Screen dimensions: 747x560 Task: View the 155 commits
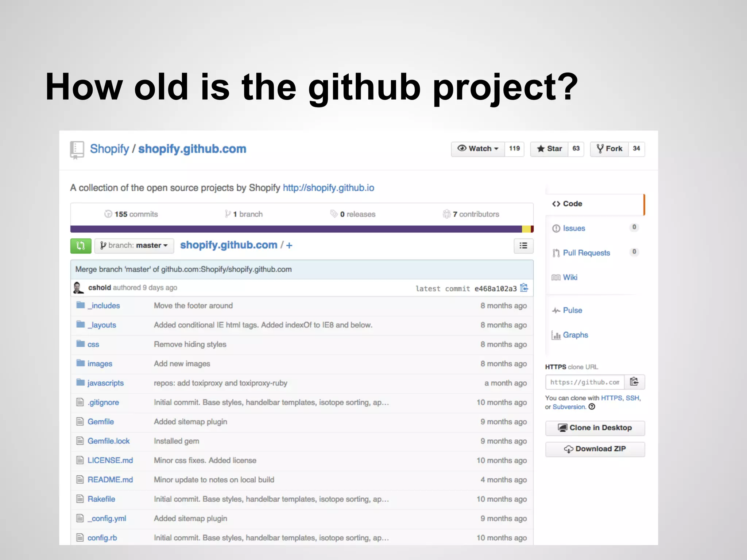point(131,214)
